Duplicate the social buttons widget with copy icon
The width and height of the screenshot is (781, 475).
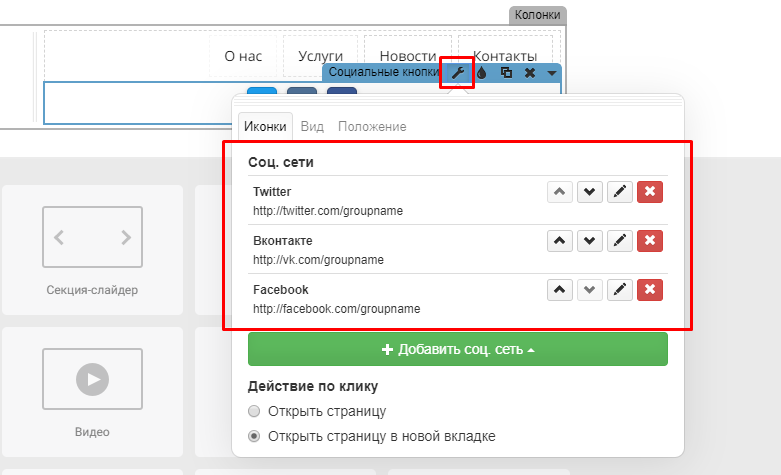[x=506, y=73]
